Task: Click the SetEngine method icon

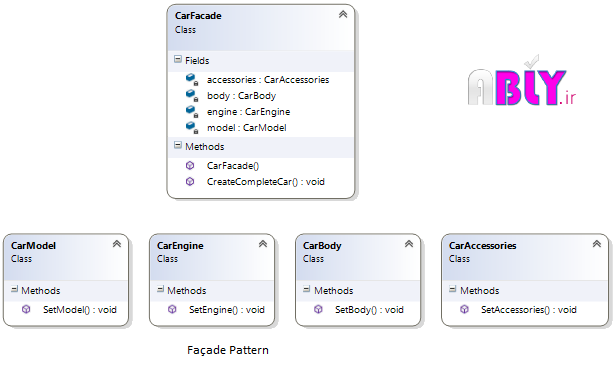Action: (x=172, y=309)
